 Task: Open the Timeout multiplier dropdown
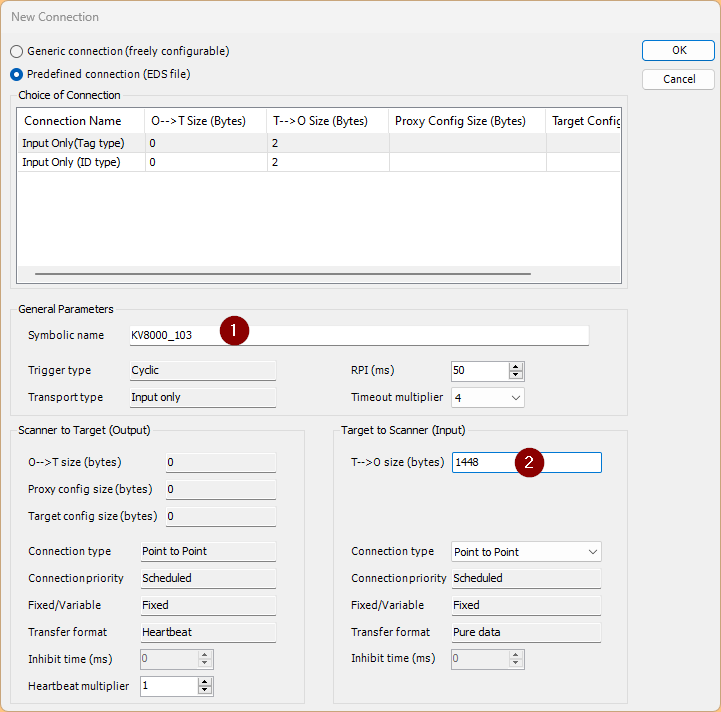pyautogui.click(x=516, y=398)
